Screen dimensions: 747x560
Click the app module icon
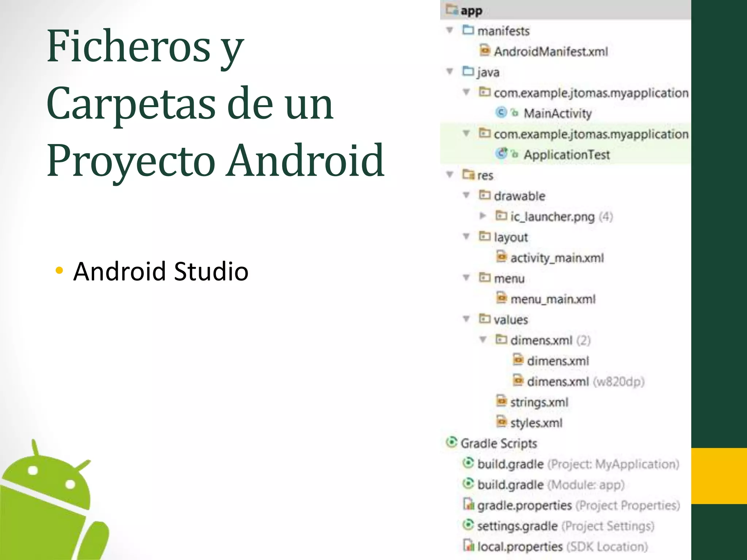click(x=452, y=9)
